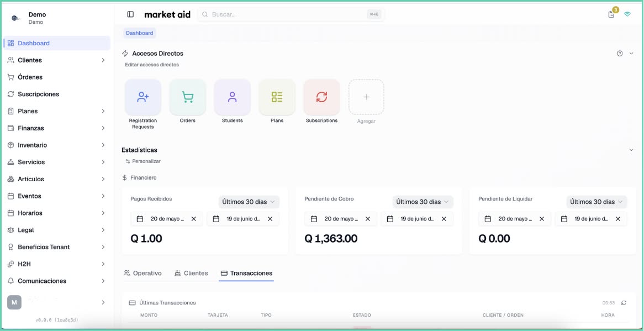The height and width of the screenshot is (331, 644).
Task: Open Pagos Recibidos start date calendar
Action: pyautogui.click(x=140, y=219)
